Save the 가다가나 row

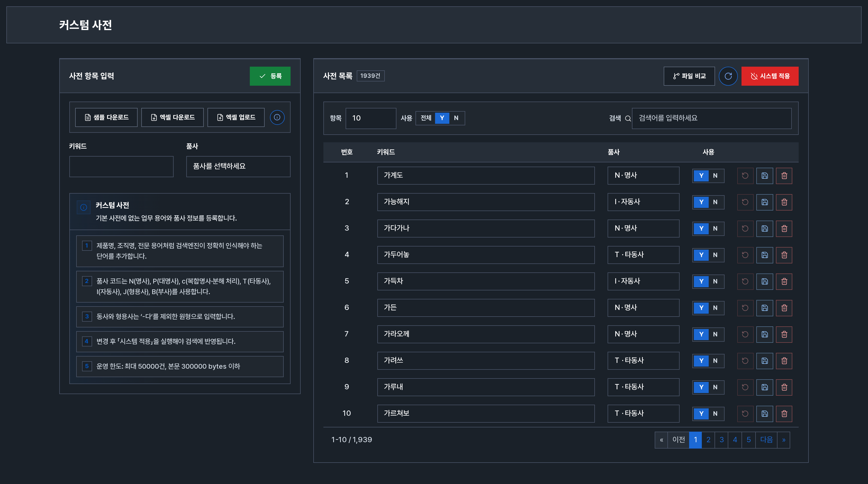point(765,228)
